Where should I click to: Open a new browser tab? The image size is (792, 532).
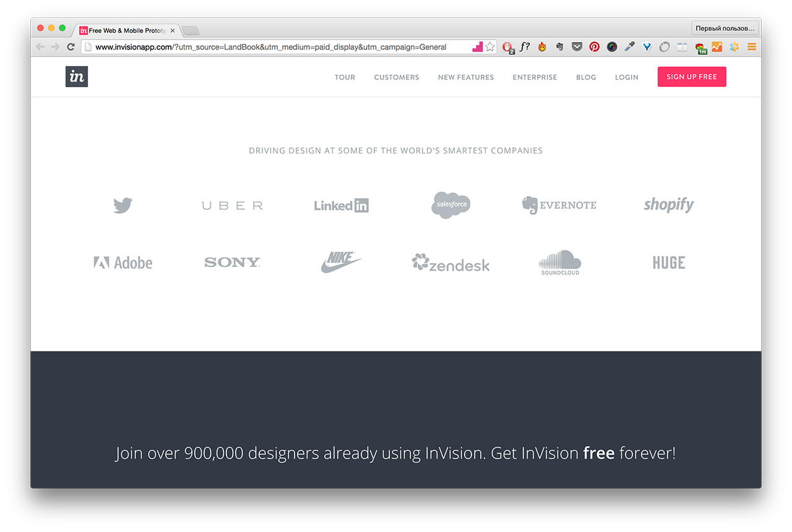(x=191, y=30)
